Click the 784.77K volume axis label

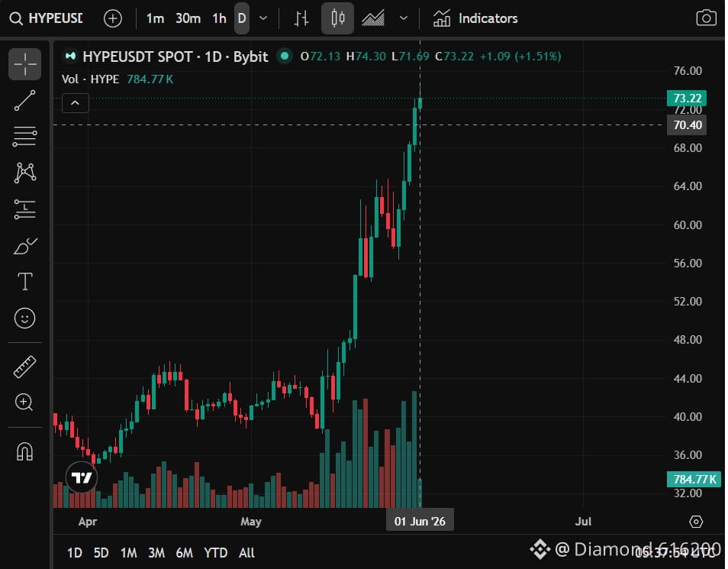tap(694, 480)
